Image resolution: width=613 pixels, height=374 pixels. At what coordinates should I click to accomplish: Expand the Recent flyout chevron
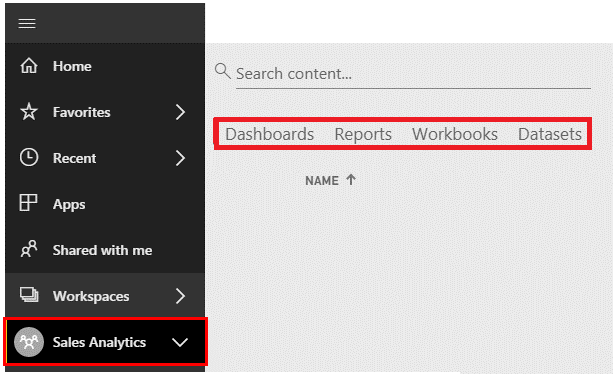[180, 158]
